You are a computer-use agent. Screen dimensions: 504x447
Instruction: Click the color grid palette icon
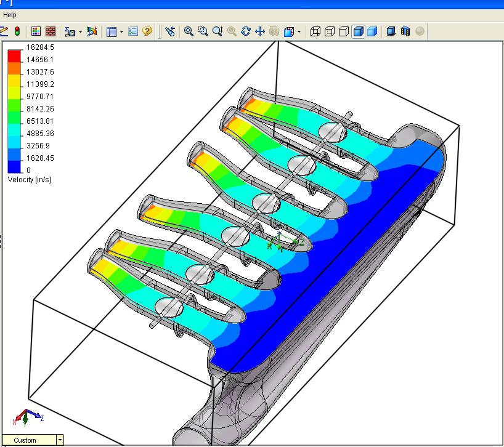click(36, 31)
